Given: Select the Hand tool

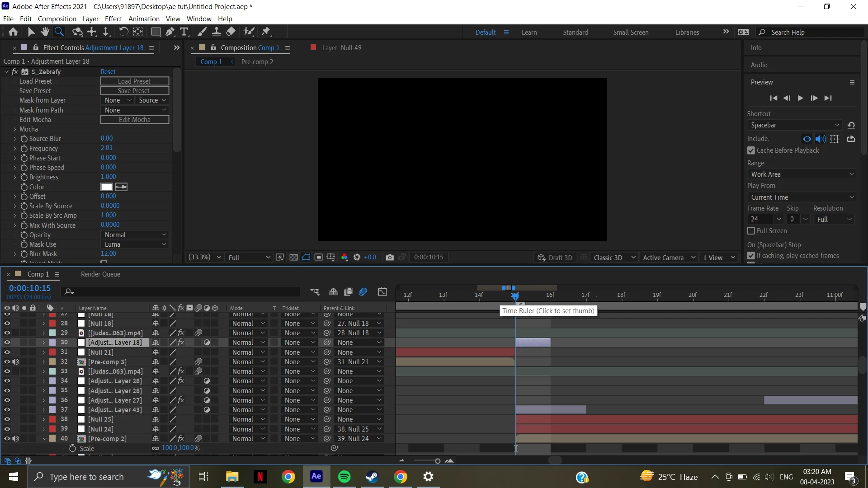Looking at the screenshot, I should coord(45,32).
